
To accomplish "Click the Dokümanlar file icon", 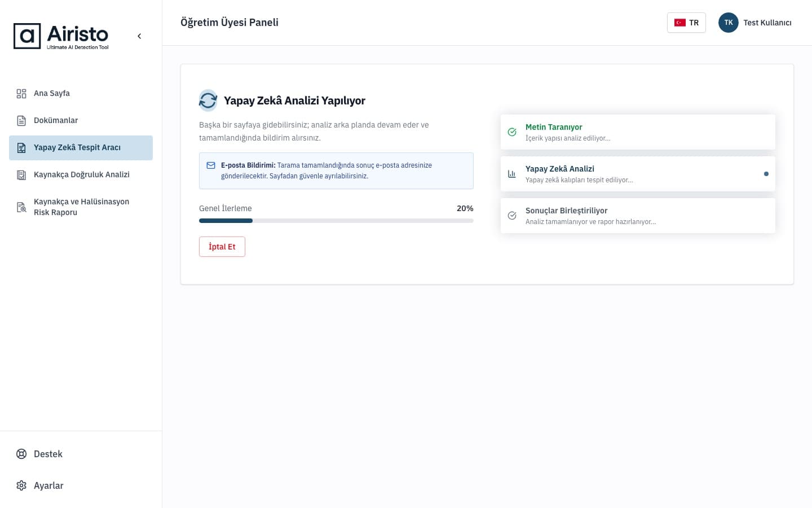I will pyautogui.click(x=21, y=121).
